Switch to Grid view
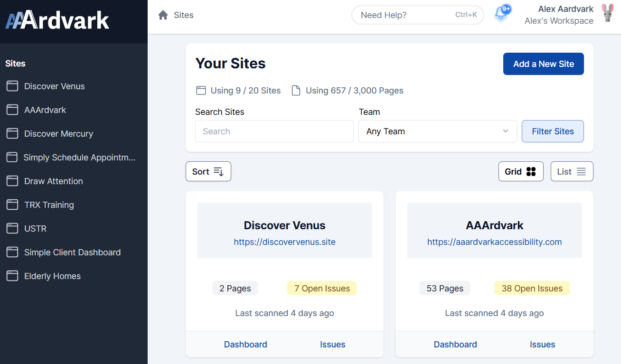This screenshot has width=621, height=364. (521, 172)
